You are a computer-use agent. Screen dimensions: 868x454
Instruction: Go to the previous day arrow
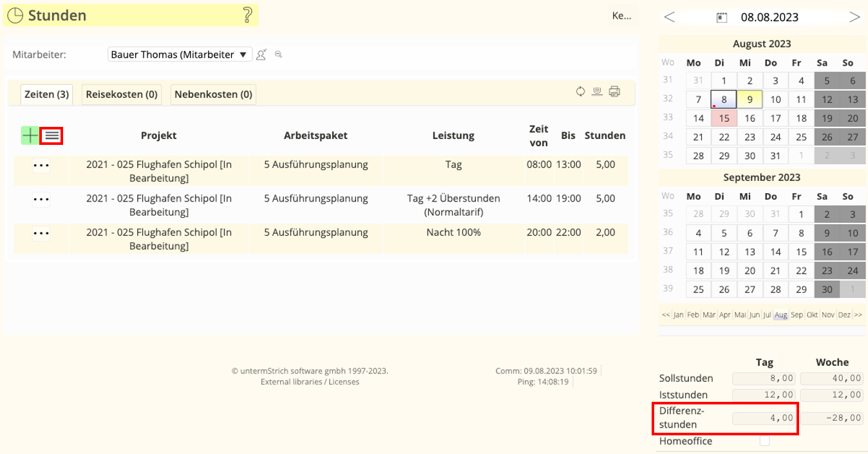(x=670, y=17)
